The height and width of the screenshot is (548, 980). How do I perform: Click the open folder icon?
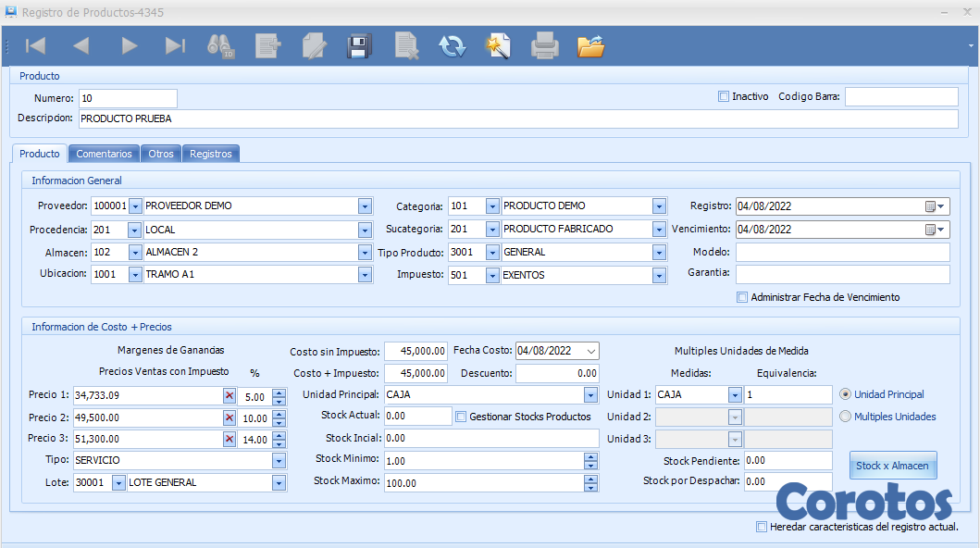click(x=590, y=45)
